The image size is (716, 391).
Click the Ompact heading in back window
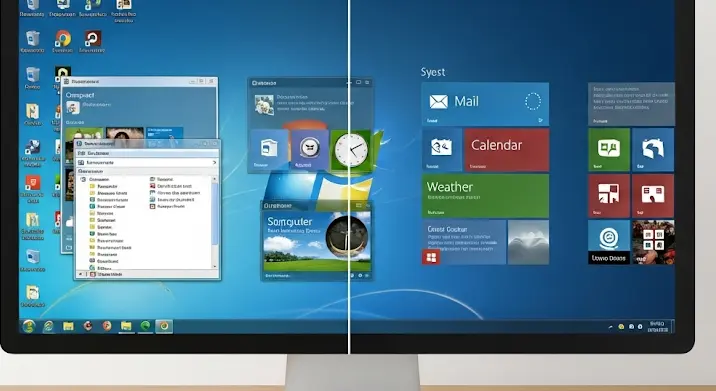click(80, 95)
